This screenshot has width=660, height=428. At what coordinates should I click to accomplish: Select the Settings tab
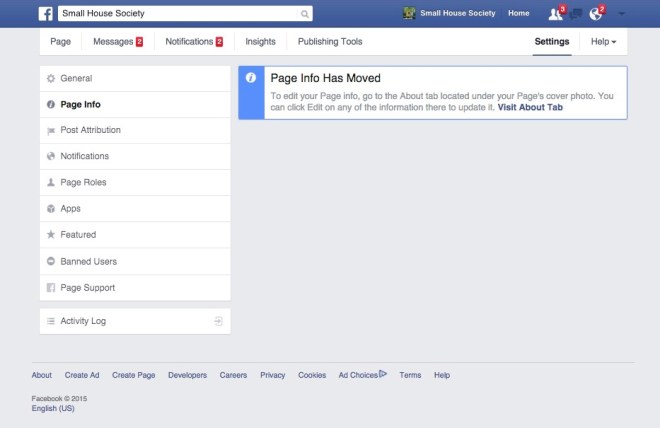pyautogui.click(x=552, y=42)
